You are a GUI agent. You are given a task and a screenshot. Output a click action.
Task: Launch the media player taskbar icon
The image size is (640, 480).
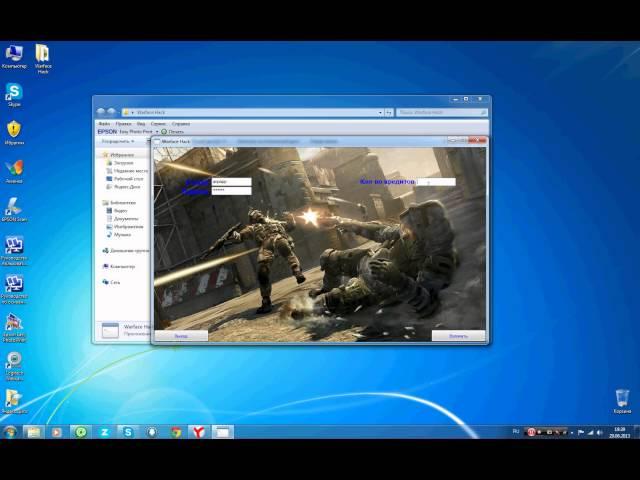pyautogui.click(x=57, y=432)
